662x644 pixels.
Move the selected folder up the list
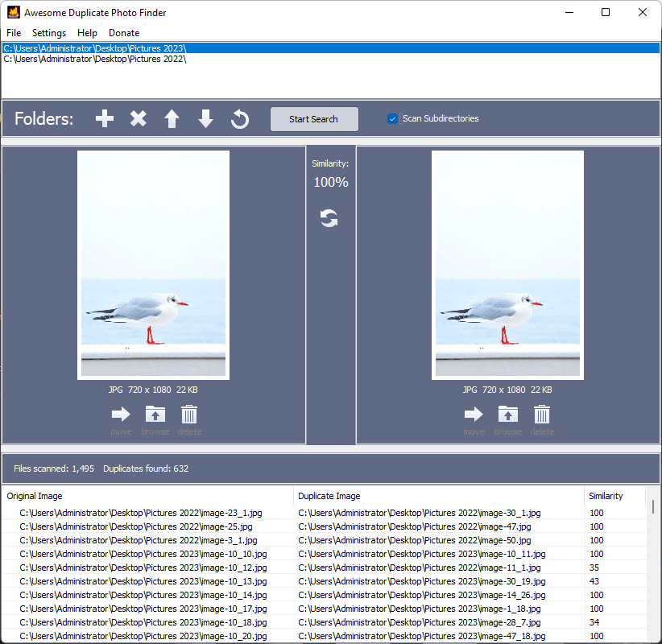click(172, 118)
